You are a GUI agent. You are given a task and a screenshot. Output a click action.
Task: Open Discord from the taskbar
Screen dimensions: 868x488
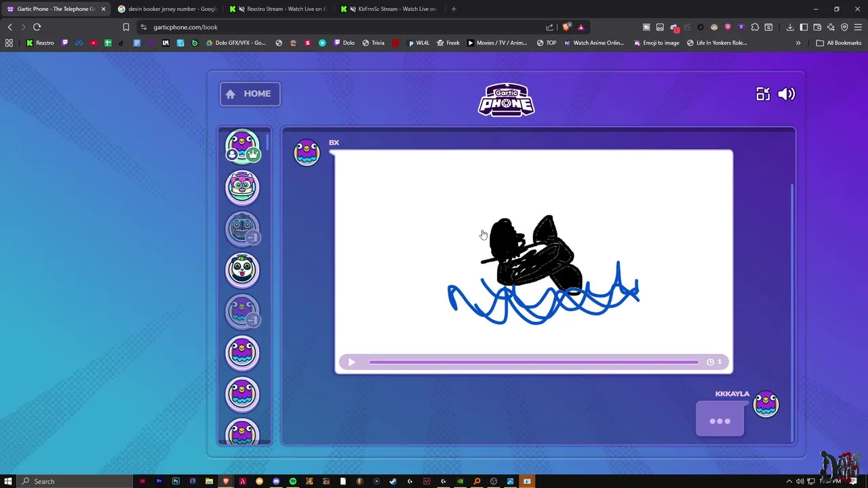click(276, 481)
